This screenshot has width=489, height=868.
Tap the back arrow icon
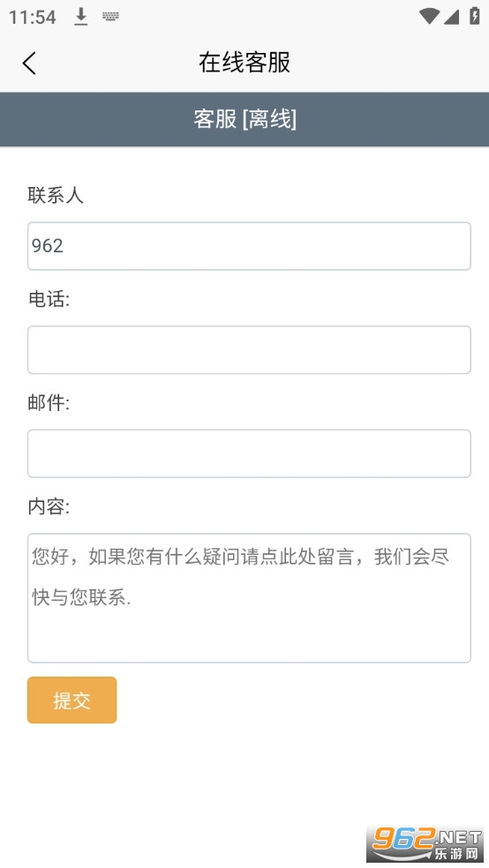29,63
